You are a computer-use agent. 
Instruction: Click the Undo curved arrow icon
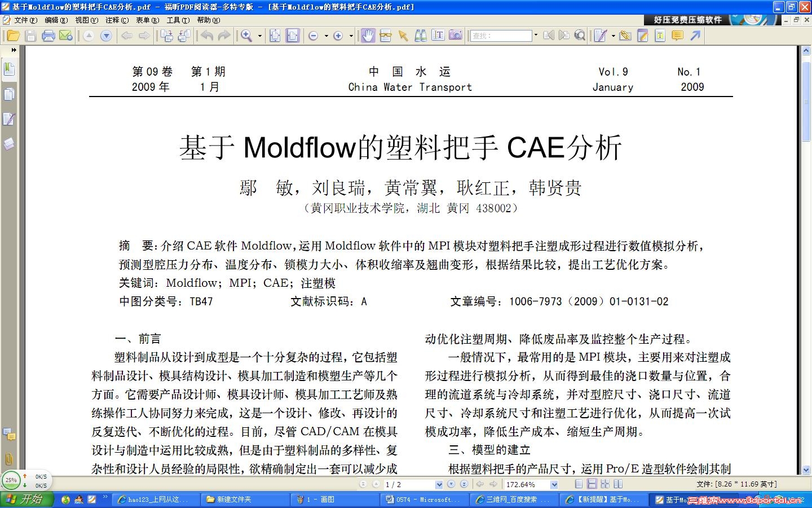pyautogui.click(x=207, y=36)
